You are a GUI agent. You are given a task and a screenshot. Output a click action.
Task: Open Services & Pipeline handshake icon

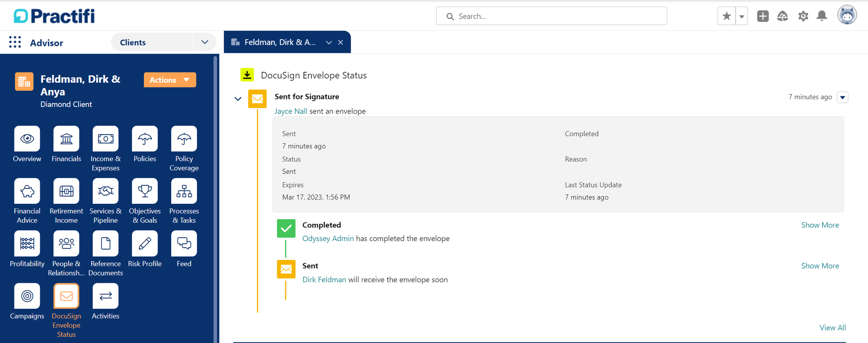106,191
